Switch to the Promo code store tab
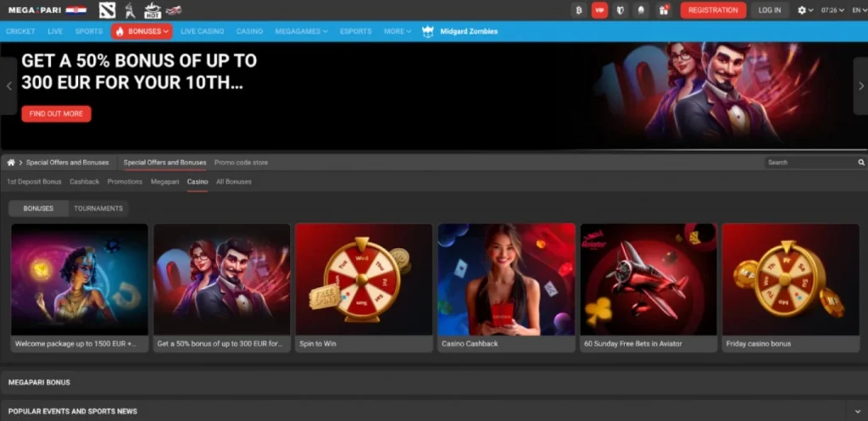This screenshot has height=421, width=868. point(241,163)
